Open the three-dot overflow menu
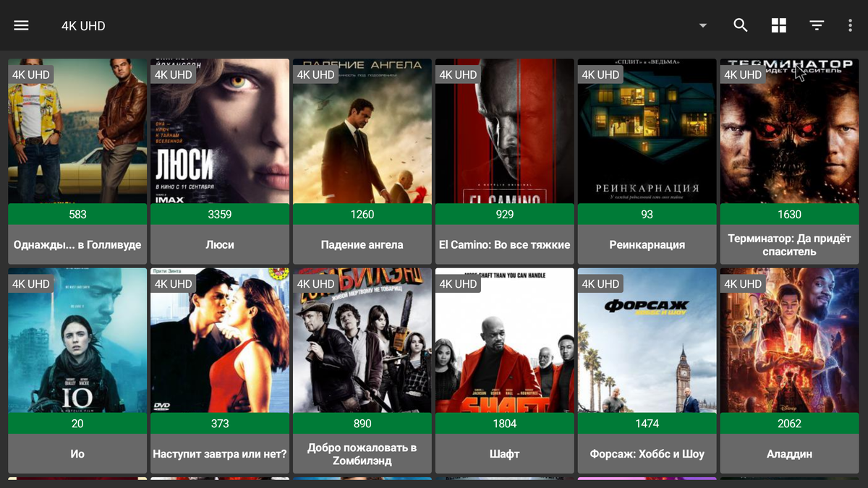The width and height of the screenshot is (868, 488). pos(850,25)
